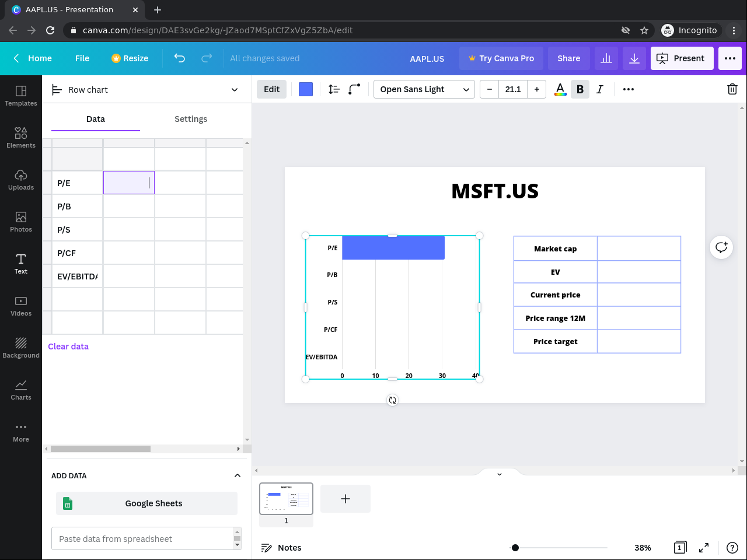Open more toolbar options ellipsis

[x=629, y=89]
